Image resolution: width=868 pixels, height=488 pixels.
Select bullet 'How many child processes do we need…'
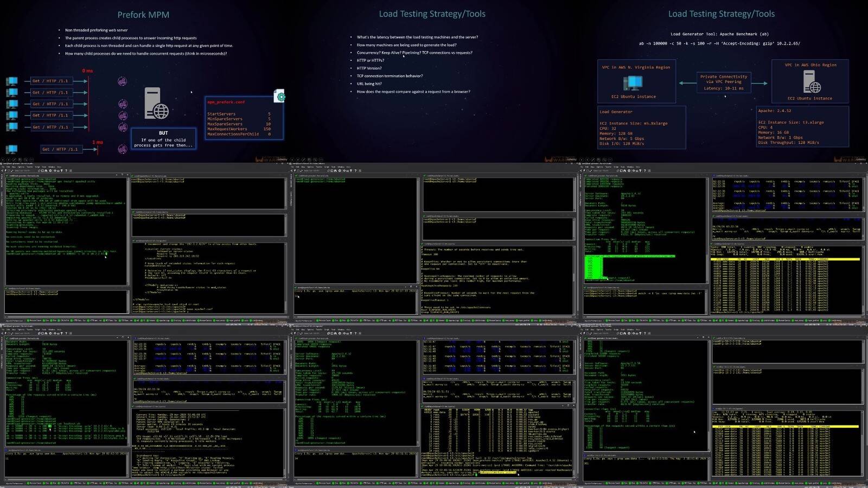[146, 54]
